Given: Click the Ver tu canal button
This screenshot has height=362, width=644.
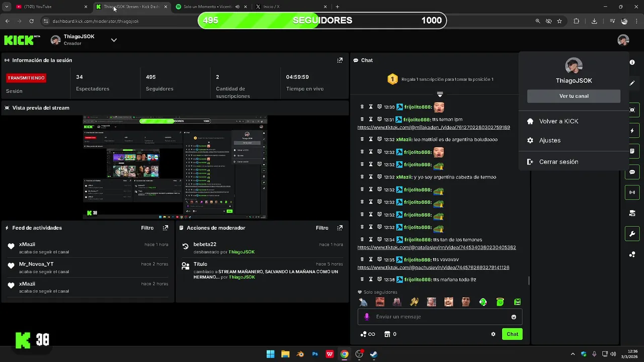Looking at the screenshot, I should point(574,96).
